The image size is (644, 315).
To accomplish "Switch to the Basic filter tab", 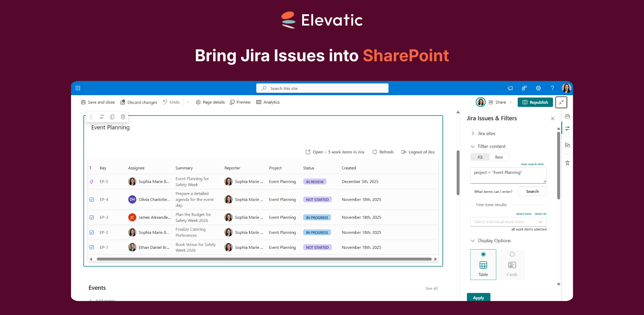I will click(x=499, y=157).
